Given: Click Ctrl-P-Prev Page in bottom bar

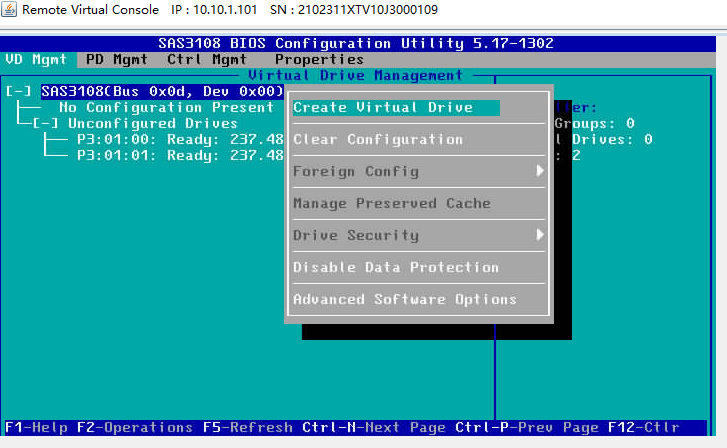Looking at the screenshot, I should 527,427.
